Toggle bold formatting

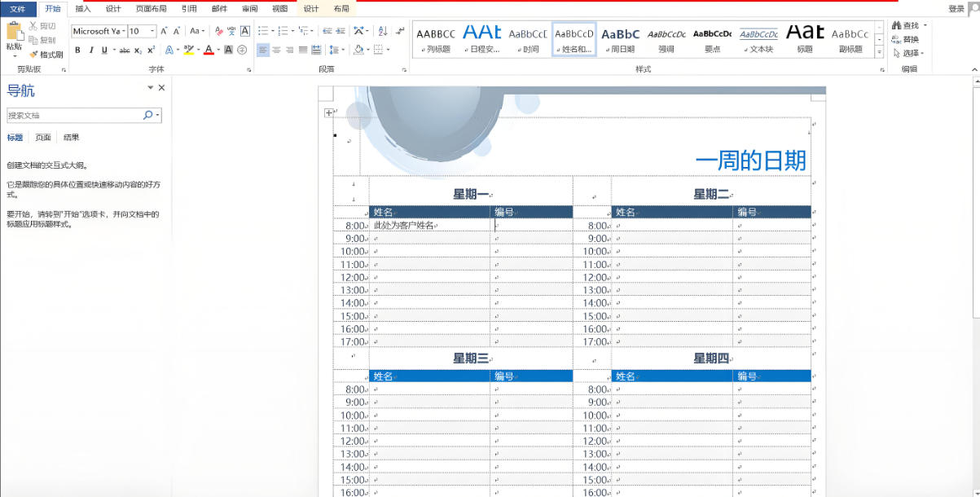point(77,51)
